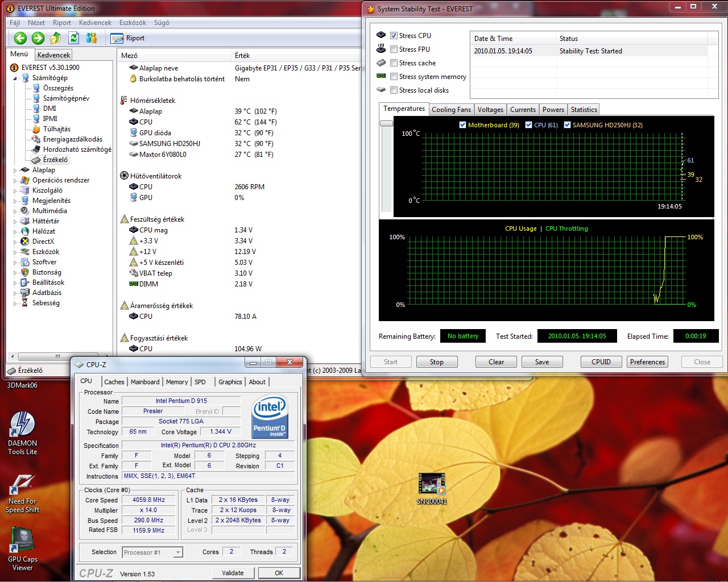
Task: Toggle CPU temperature graph checkbox
Action: [x=529, y=125]
